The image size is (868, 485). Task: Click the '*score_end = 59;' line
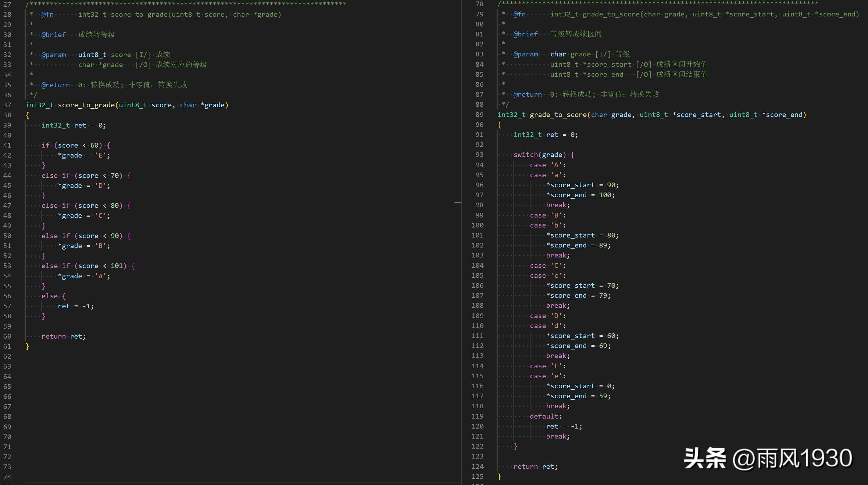pyautogui.click(x=578, y=396)
